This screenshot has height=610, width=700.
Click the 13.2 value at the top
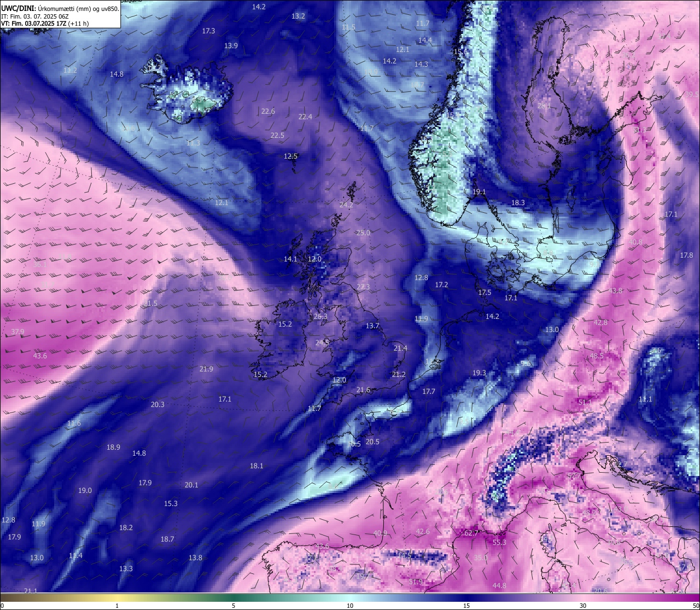click(x=298, y=16)
